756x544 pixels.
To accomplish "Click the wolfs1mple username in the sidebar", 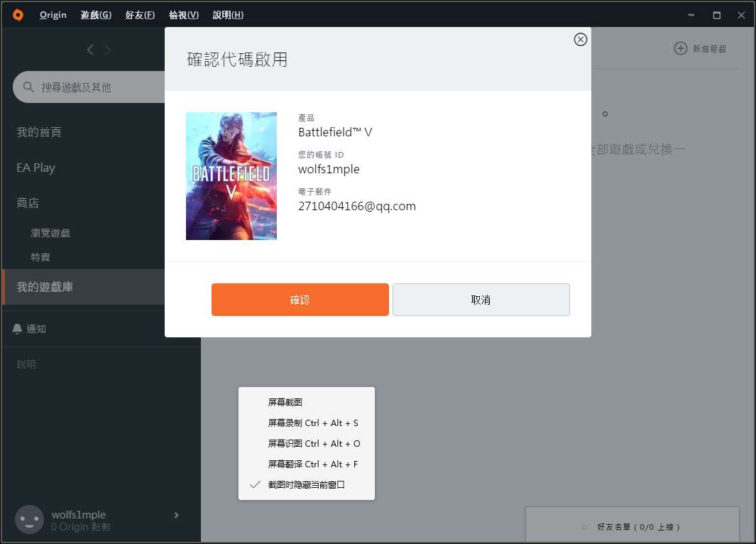I will point(79,515).
